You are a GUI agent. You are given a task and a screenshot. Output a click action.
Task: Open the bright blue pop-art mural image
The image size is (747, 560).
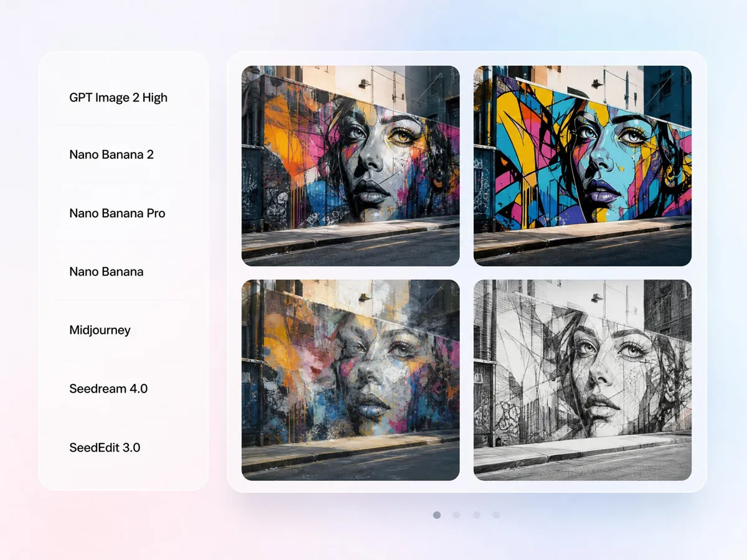[x=583, y=166]
